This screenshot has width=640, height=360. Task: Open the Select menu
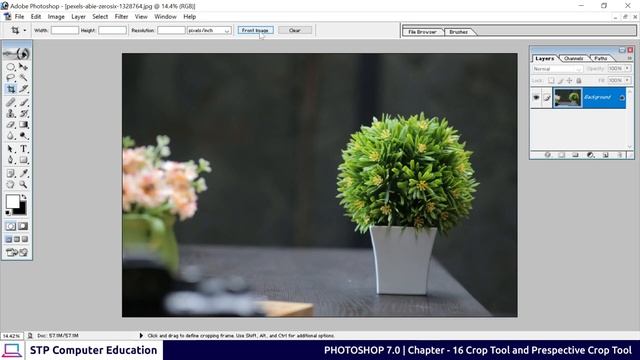click(100, 17)
